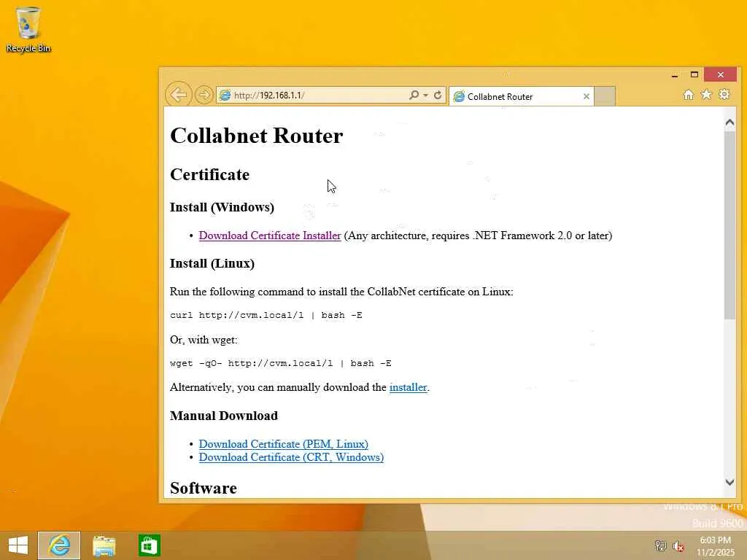Click the browser Forward arrow button
The width and height of the screenshot is (747, 560).
[204, 95]
